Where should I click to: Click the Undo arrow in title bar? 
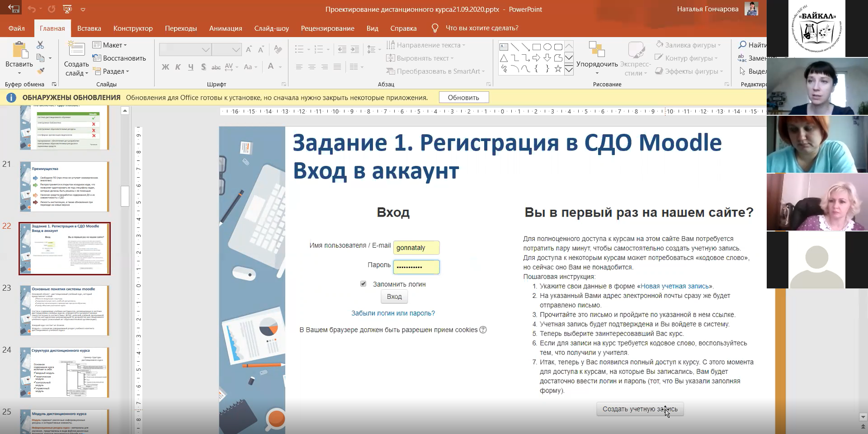[x=32, y=9]
